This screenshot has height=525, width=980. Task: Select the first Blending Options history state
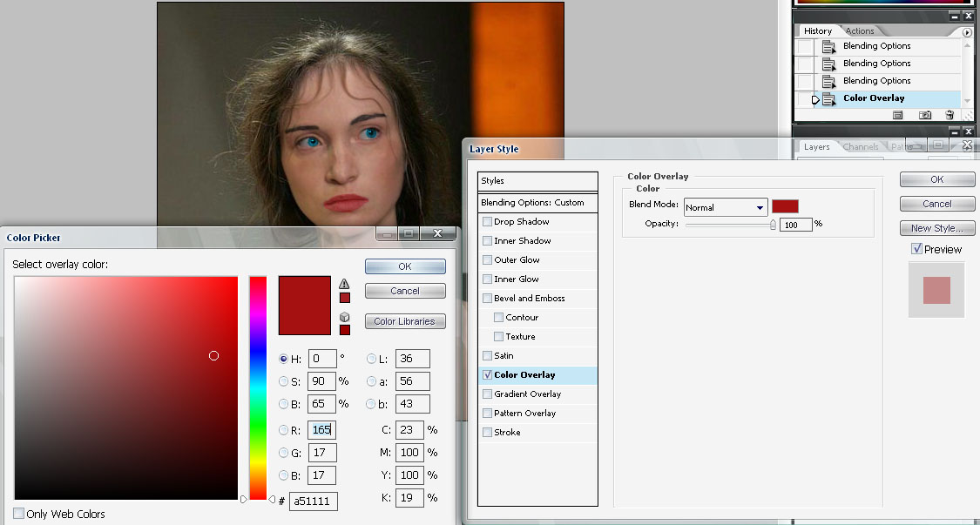click(889, 46)
